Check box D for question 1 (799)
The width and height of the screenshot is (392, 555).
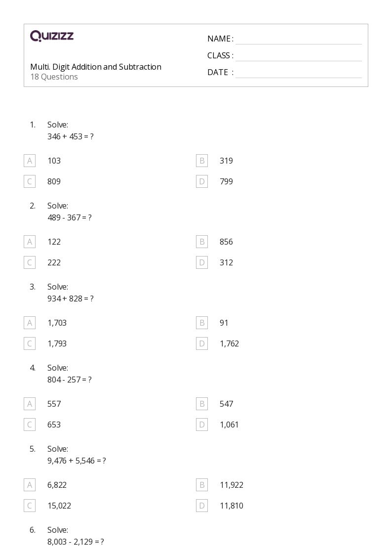[201, 181]
